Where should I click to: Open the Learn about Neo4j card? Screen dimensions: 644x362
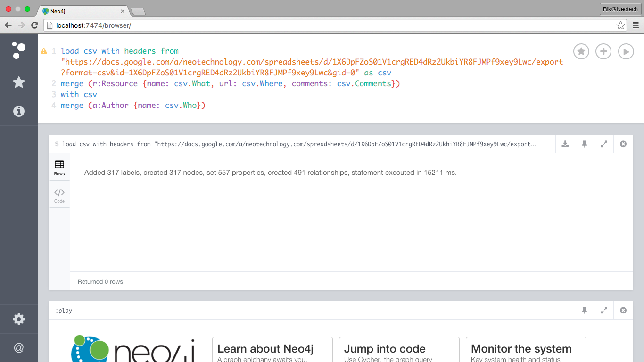pos(272,350)
